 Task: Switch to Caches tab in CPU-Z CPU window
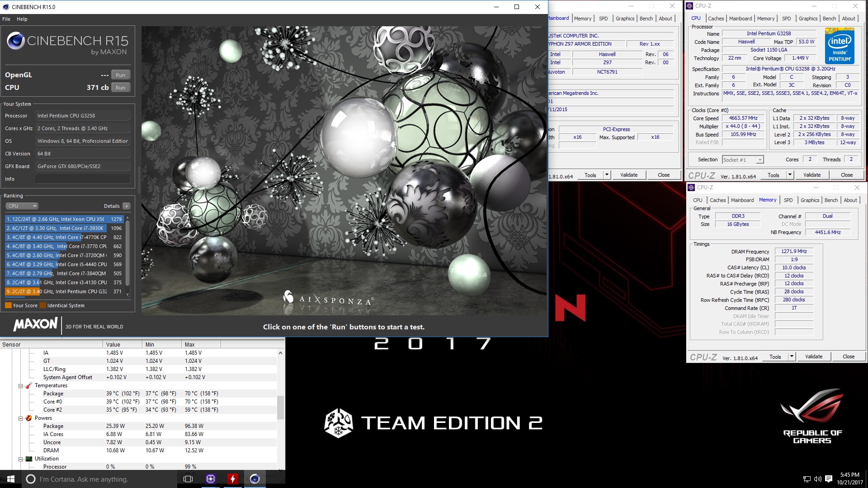coord(716,19)
